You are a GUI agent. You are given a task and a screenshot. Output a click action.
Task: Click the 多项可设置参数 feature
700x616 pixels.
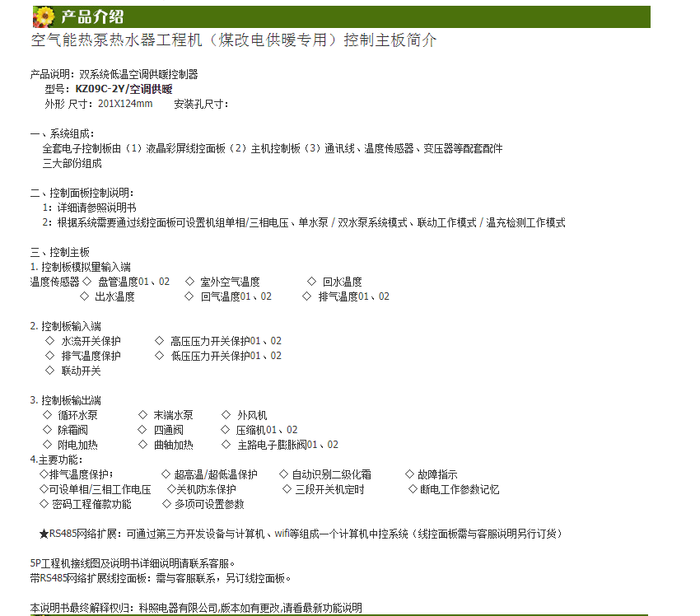click(209, 504)
